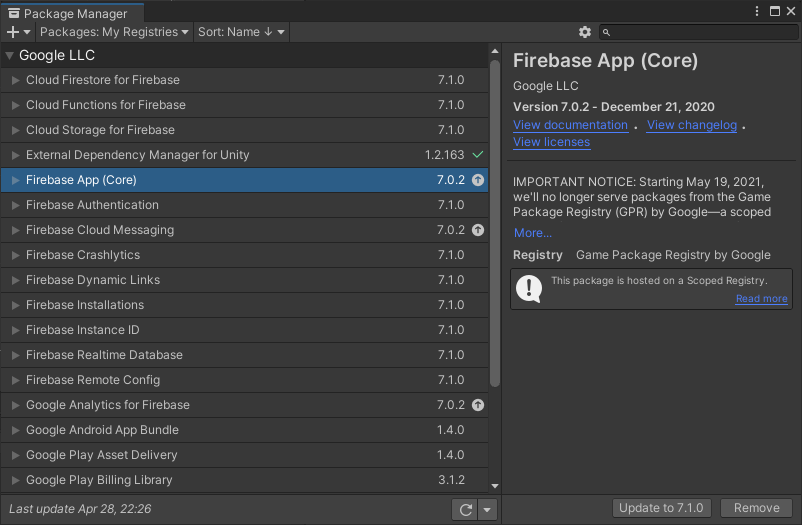802x525 pixels.
Task: Refresh the package list
Action: (x=465, y=510)
